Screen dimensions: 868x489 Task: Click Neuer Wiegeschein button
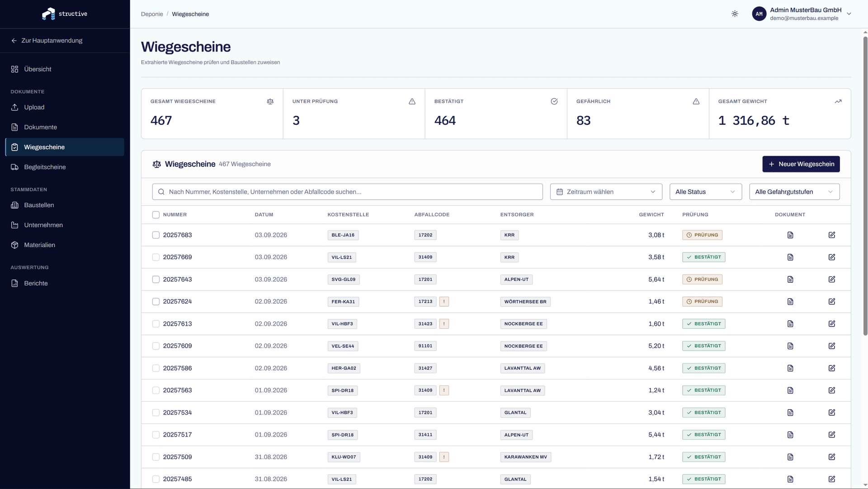tap(801, 164)
